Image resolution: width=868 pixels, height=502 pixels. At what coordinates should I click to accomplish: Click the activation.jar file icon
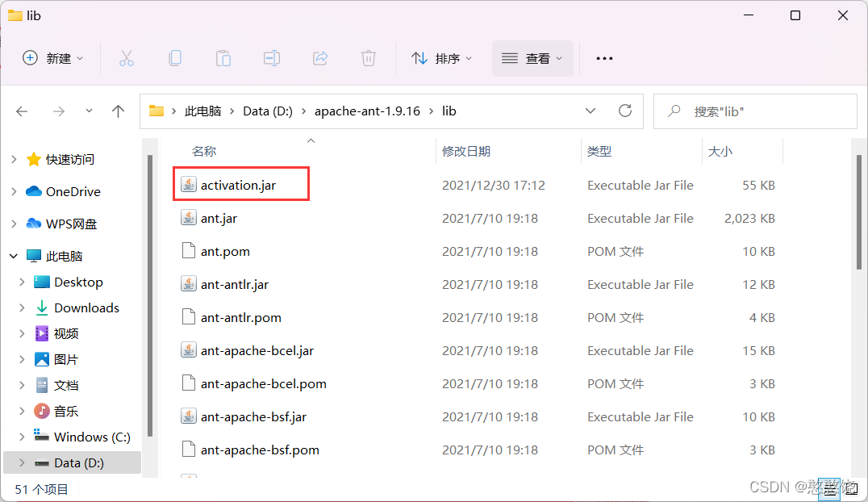pyautogui.click(x=189, y=185)
